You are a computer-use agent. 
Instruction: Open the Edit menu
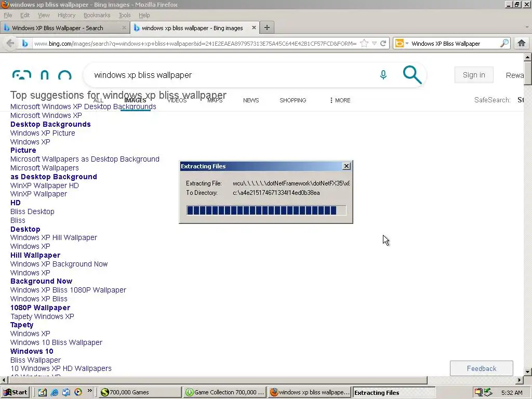[25, 15]
